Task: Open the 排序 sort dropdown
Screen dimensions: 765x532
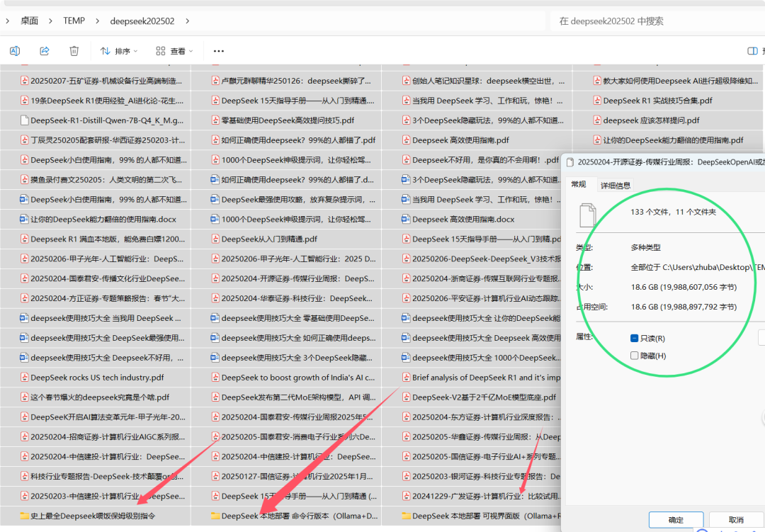Action: click(x=118, y=51)
